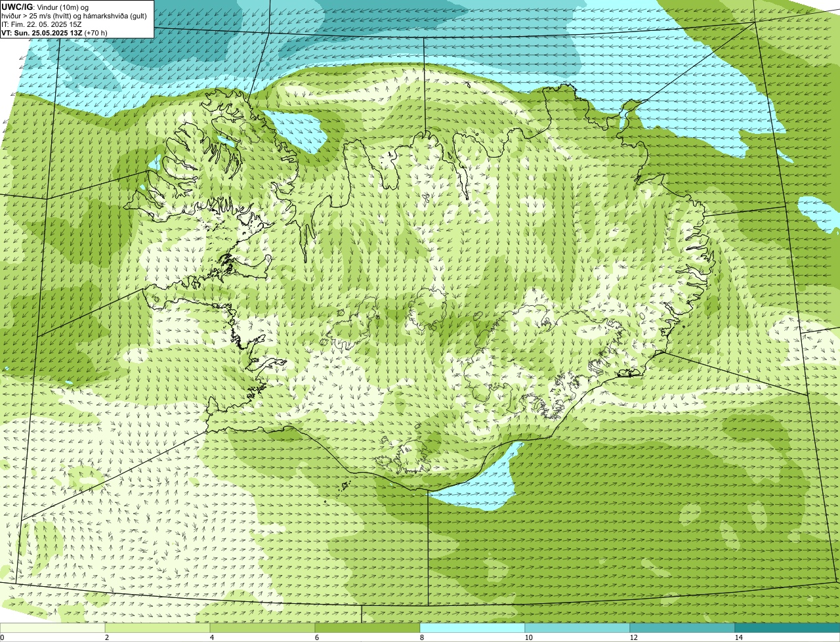Click the "4" label on the color scale
The height and width of the screenshot is (642, 840).
click(x=211, y=637)
